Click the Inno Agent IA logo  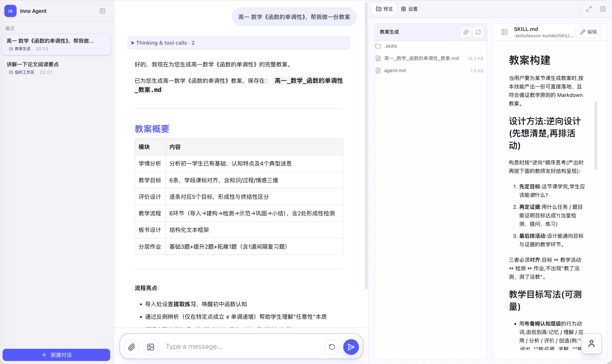click(x=10, y=11)
